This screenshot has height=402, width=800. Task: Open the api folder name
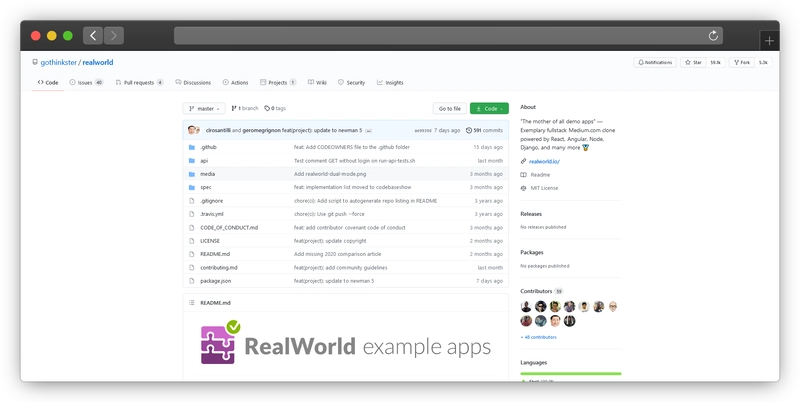pyautogui.click(x=204, y=161)
